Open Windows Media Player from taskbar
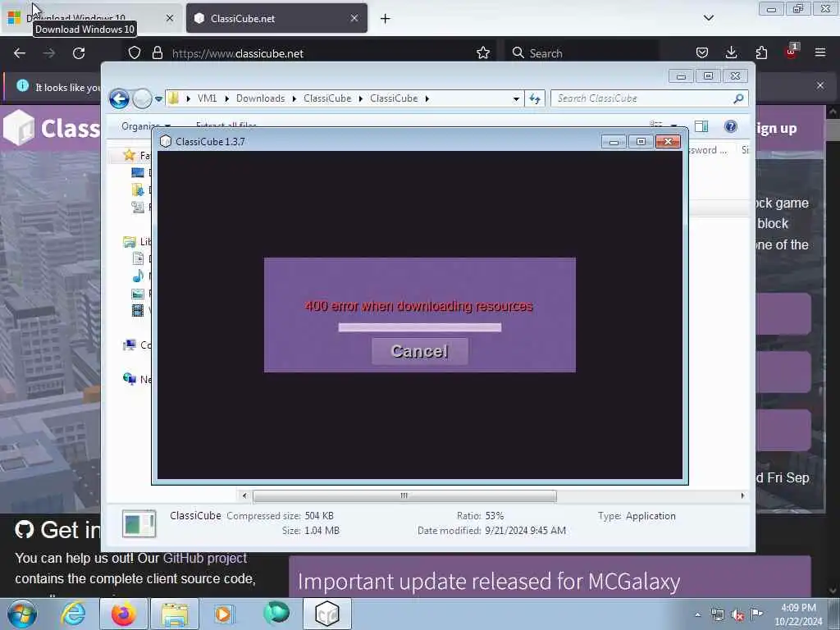 pos(224,614)
